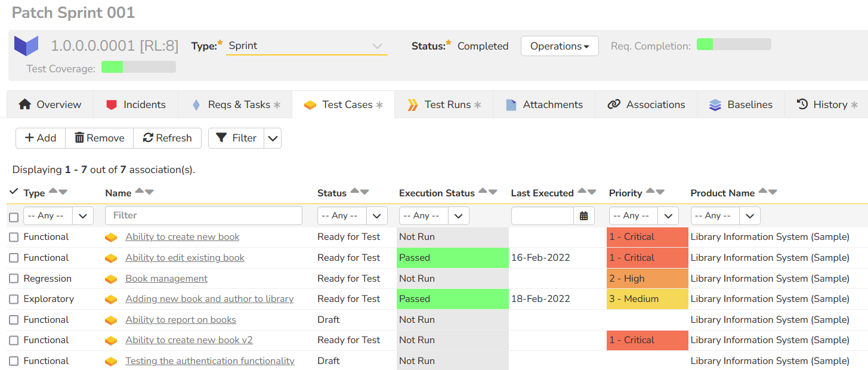868x370 pixels.
Task: Toggle the select-all checkbox in filter row
Action: [x=14, y=217]
